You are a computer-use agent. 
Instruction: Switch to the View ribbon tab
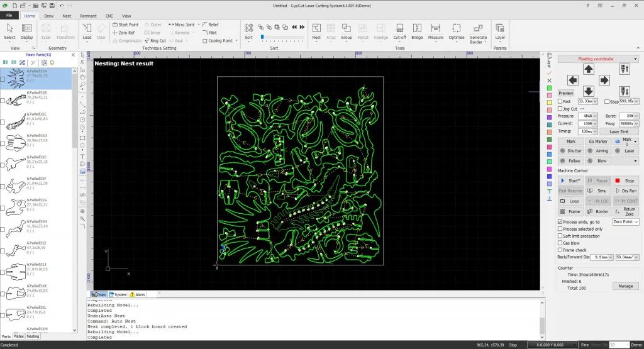click(x=126, y=16)
